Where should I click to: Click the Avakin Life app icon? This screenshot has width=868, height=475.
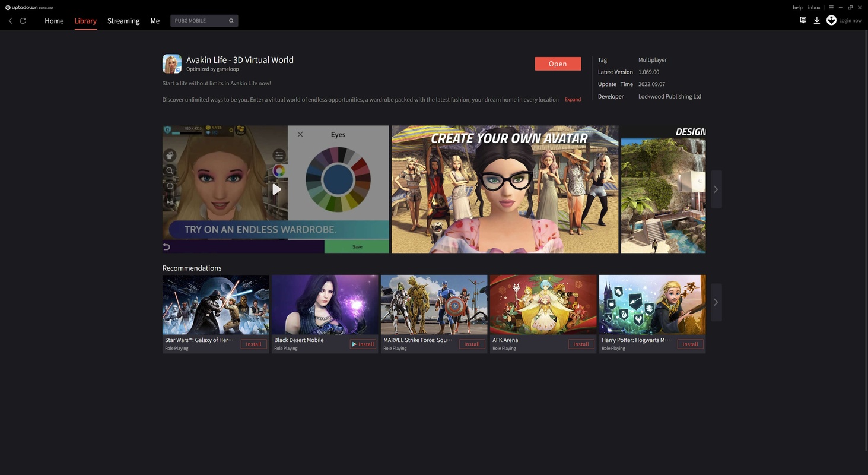[x=172, y=64]
